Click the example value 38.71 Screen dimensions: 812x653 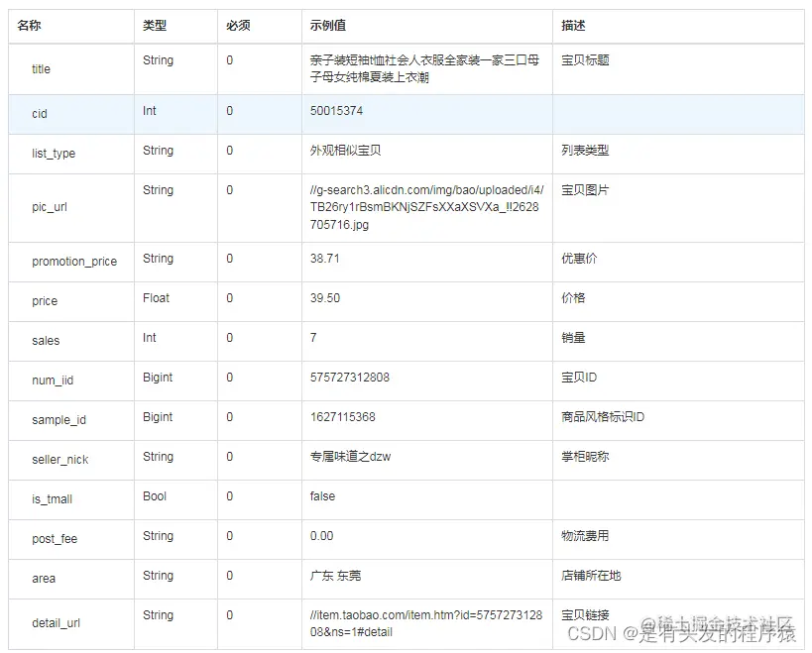[x=324, y=259]
